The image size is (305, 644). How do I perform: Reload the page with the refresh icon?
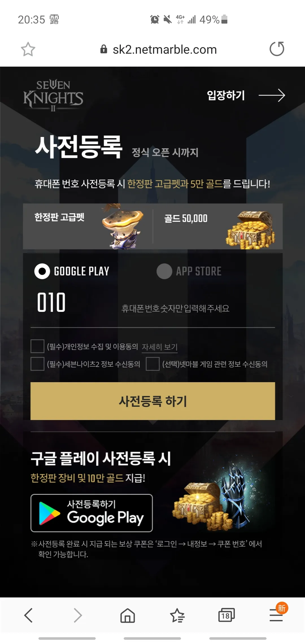[277, 49]
